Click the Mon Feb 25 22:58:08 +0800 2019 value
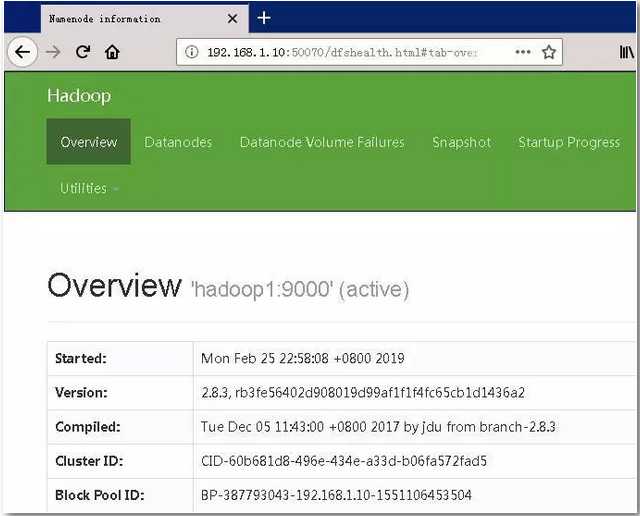This screenshot has width=640, height=516. coord(302,358)
